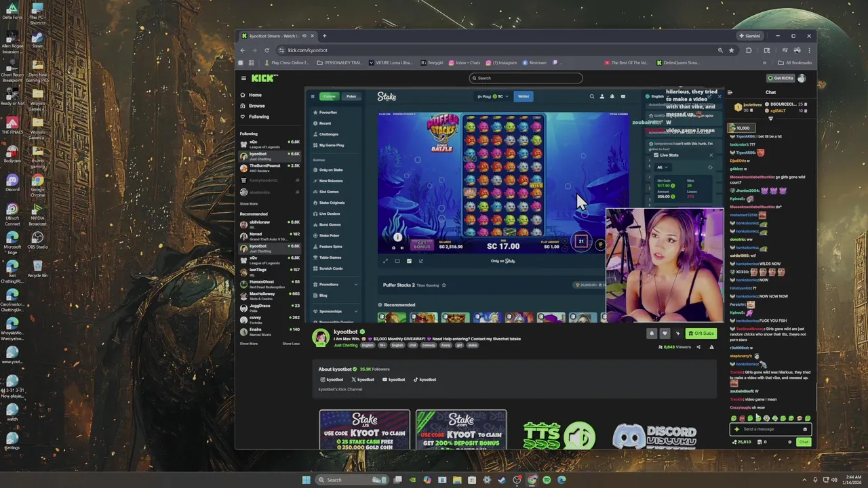The width and height of the screenshot is (868, 488).
Task: Expand Following list with Show More
Action: [x=248, y=203]
